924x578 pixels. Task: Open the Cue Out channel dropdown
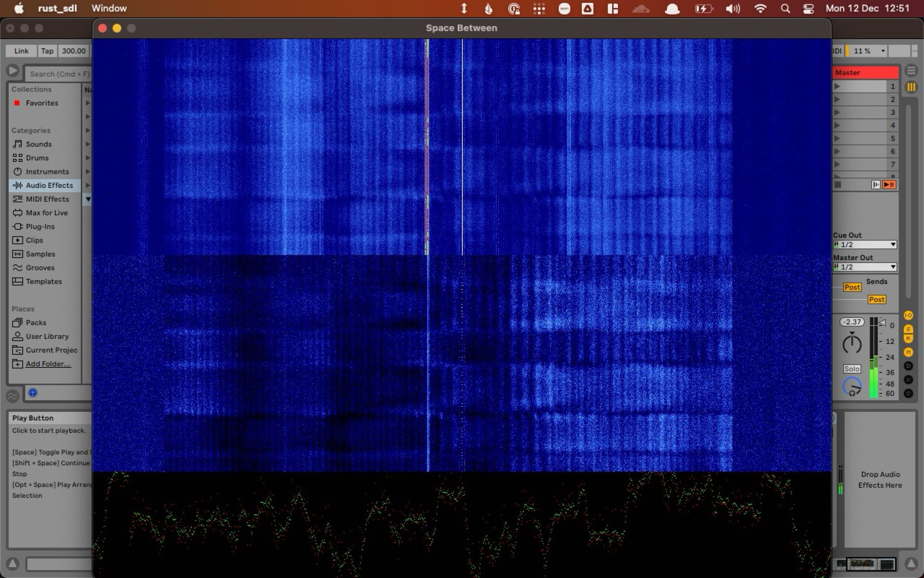[864, 244]
